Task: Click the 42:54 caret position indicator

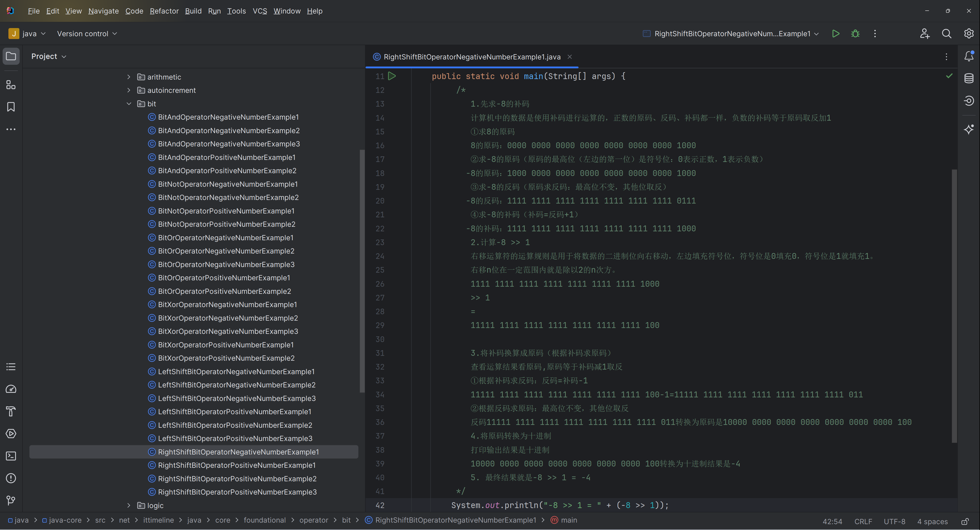Action: pos(832,521)
